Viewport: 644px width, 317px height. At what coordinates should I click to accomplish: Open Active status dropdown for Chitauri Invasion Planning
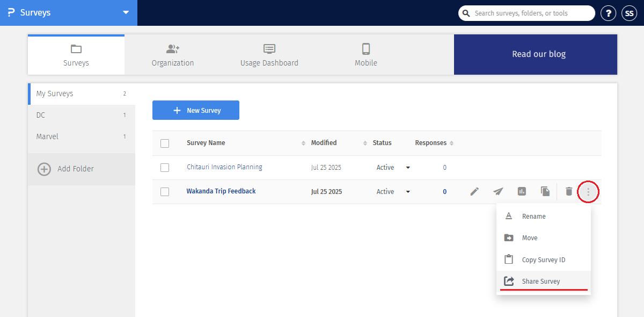pos(408,168)
